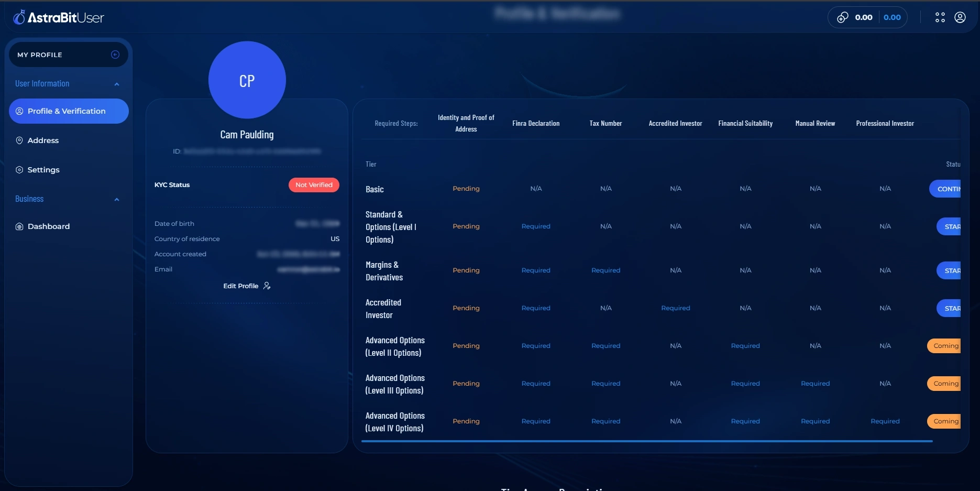Start the Standard & Options tier

(949, 226)
